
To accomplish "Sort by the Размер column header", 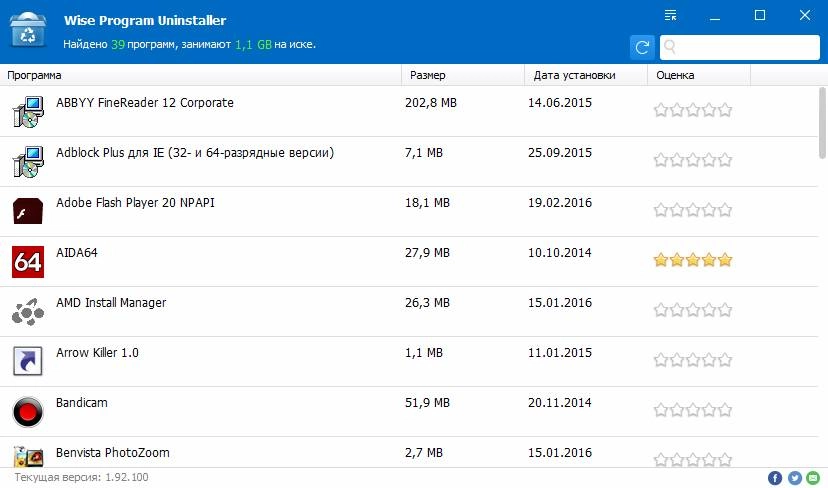I will coord(463,75).
